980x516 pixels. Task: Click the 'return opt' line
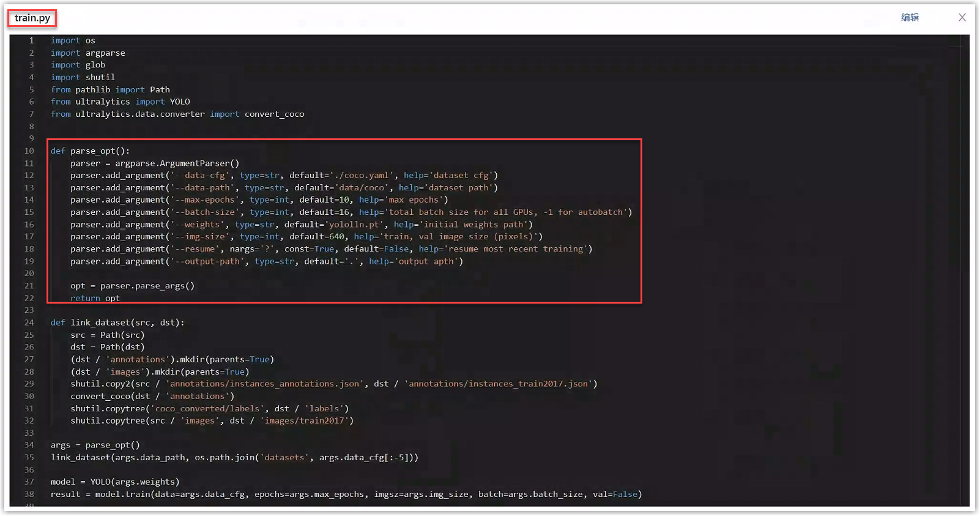95,298
